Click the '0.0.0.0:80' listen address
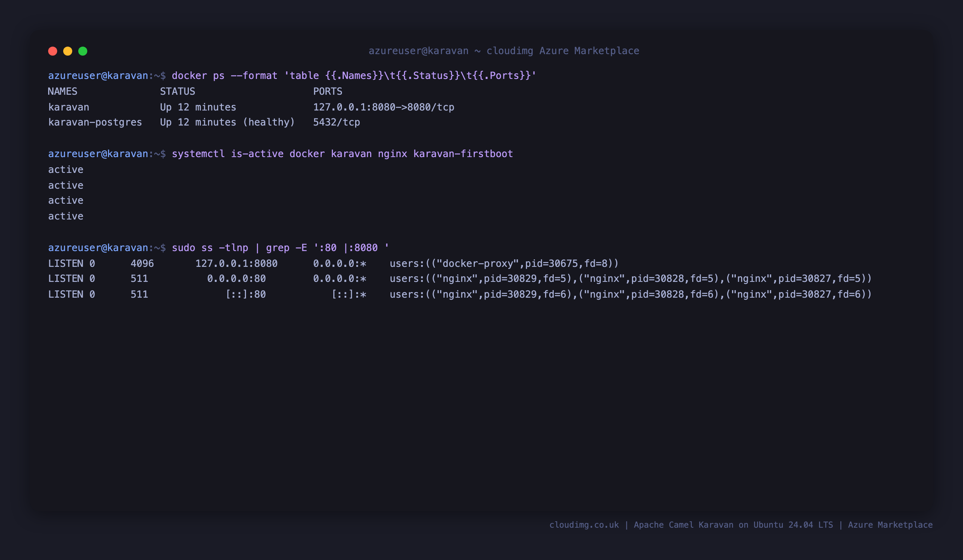This screenshot has width=963, height=560. point(237,278)
